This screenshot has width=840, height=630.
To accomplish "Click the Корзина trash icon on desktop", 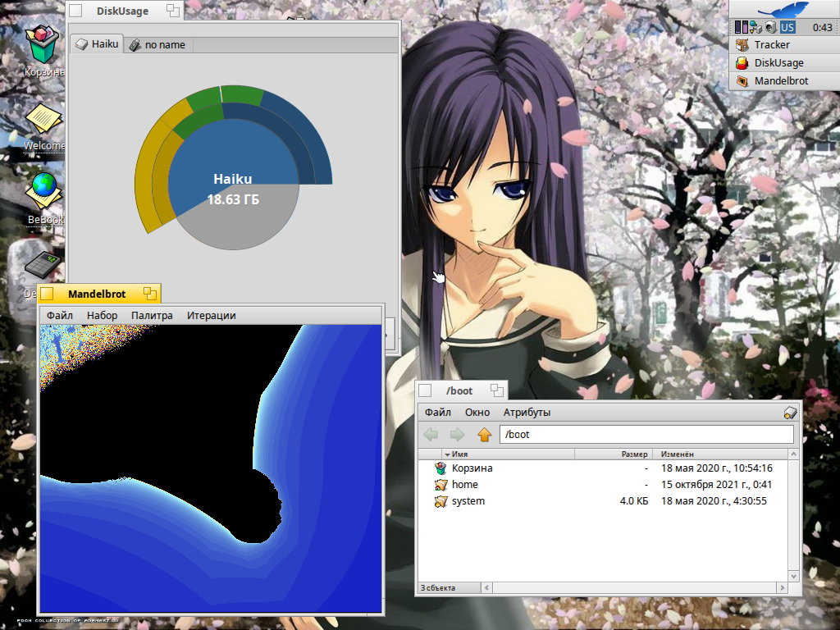I will 42,45.
